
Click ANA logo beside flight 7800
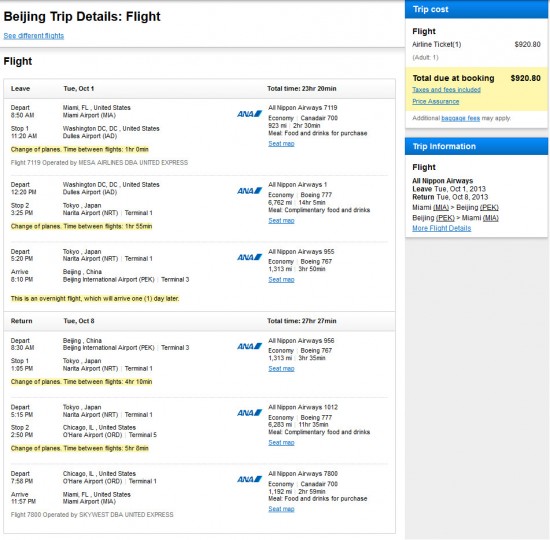[249, 479]
